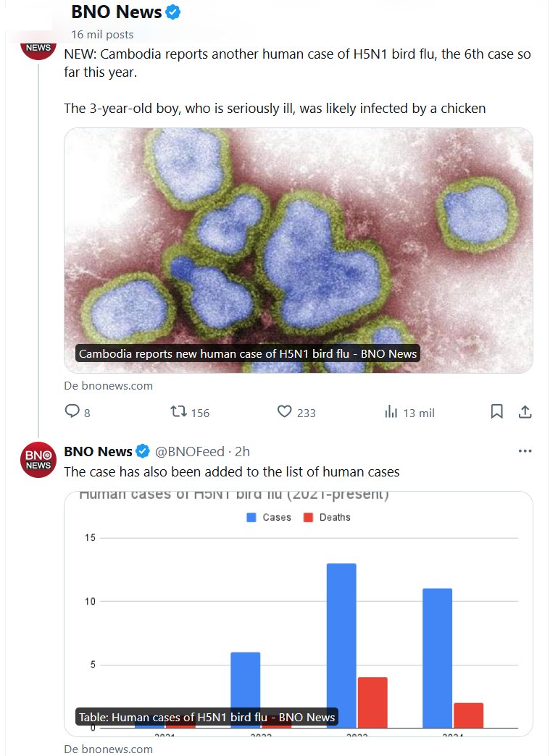Click the red Deaths legend swatch

[x=308, y=517]
